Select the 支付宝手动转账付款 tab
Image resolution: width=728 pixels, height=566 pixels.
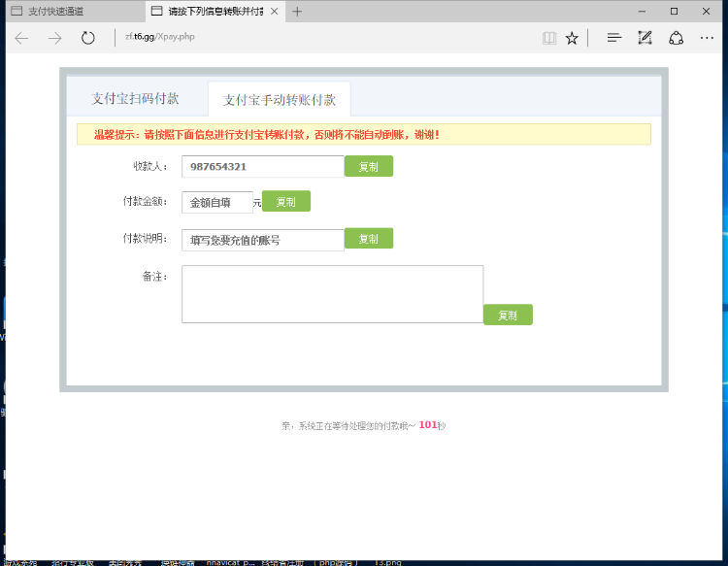pyautogui.click(x=280, y=99)
